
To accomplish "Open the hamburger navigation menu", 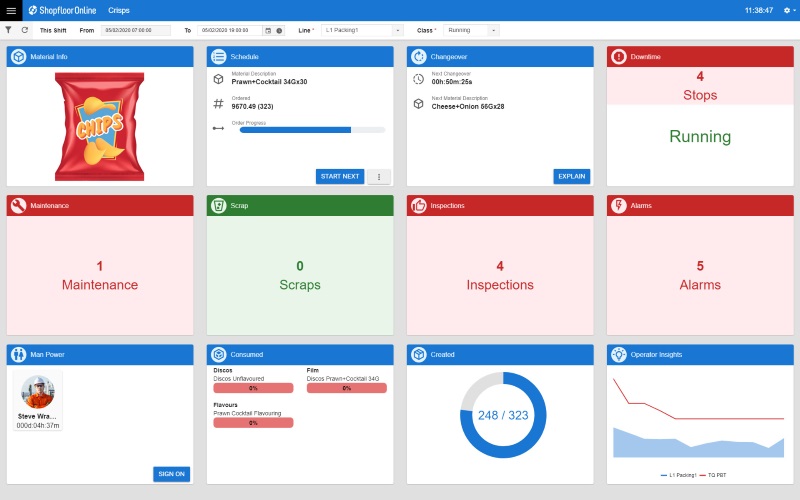I will coord(11,10).
